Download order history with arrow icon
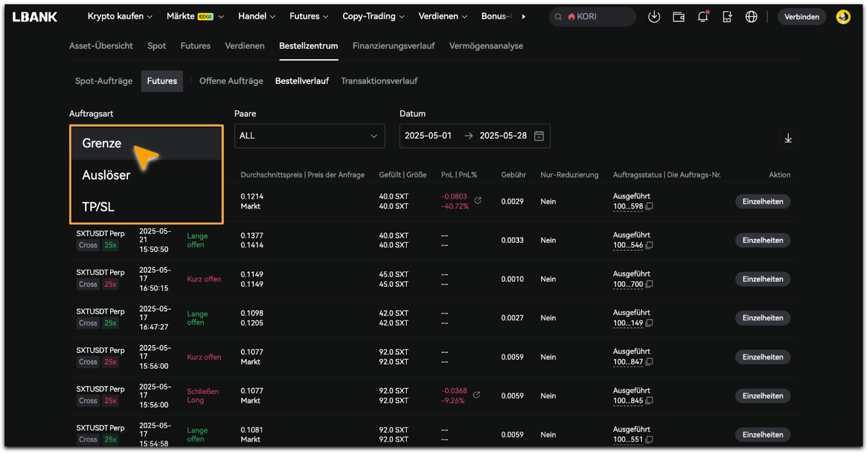 (788, 138)
